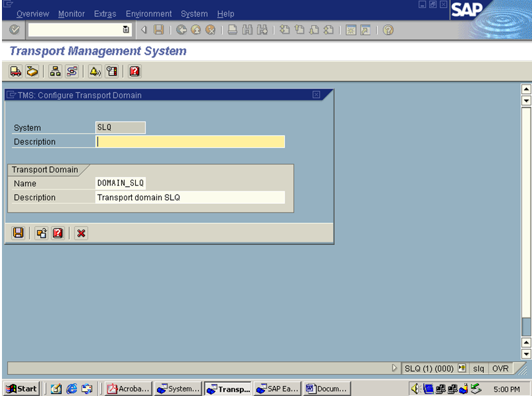Open the Extras menu
The image size is (532, 396).
tap(105, 14)
